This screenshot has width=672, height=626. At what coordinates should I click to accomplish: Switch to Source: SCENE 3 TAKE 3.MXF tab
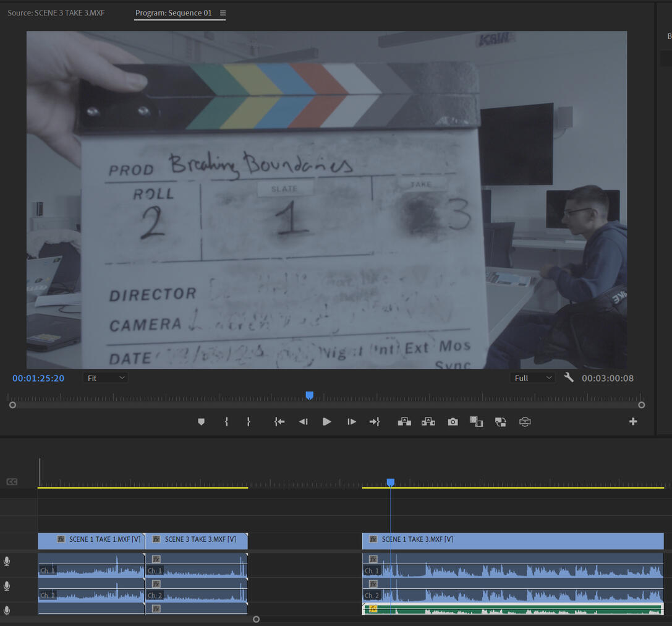56,13
